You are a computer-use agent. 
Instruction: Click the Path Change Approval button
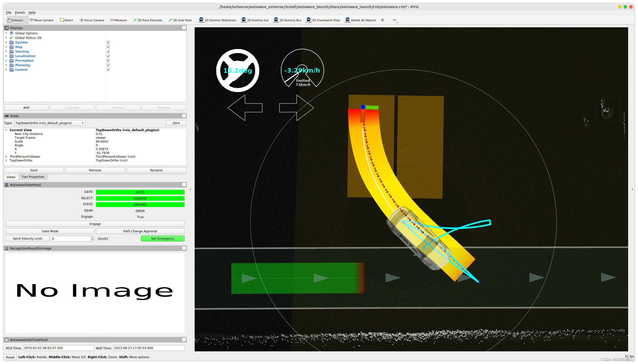140,231
